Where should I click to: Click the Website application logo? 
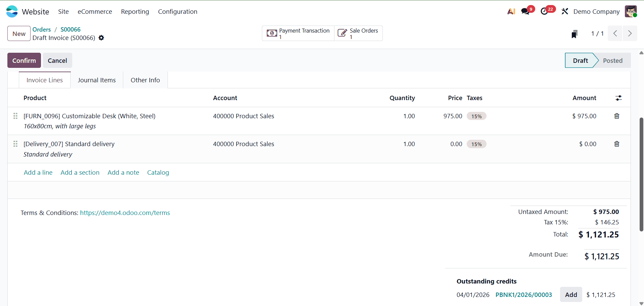12,11
